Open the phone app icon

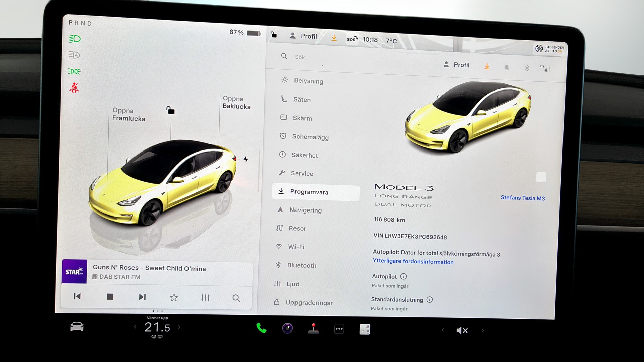[261, 328]
